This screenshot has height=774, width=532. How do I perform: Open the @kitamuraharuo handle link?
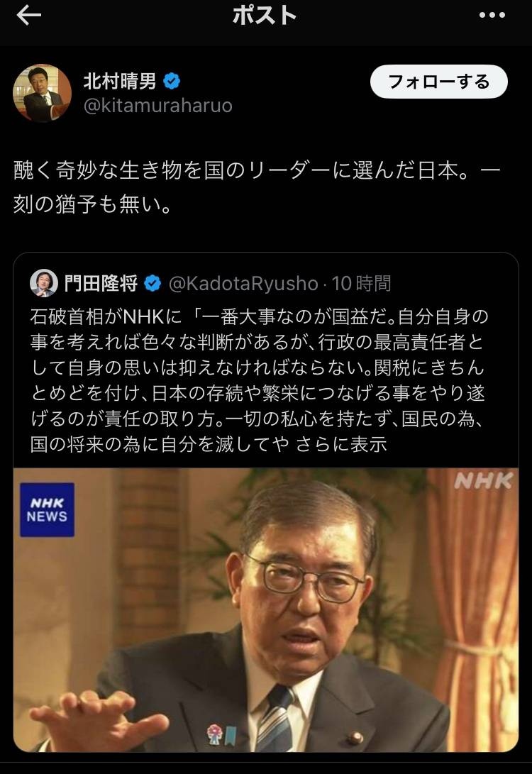tap(158, 106)
